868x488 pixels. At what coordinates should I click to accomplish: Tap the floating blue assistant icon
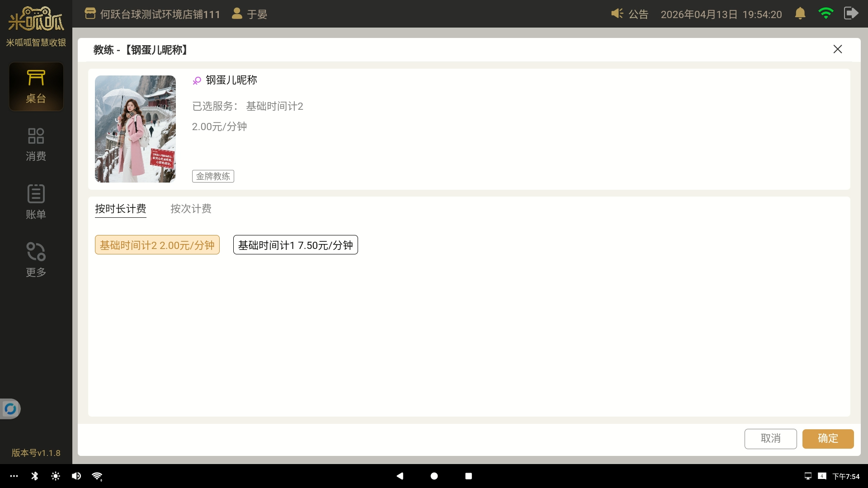(x=10, y=409)
